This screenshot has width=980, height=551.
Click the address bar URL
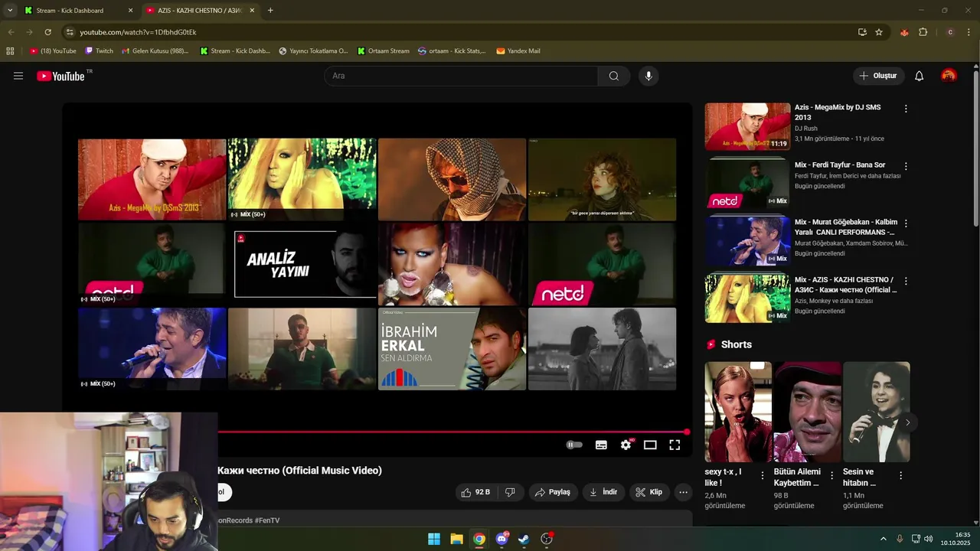(x=138, y=32)
